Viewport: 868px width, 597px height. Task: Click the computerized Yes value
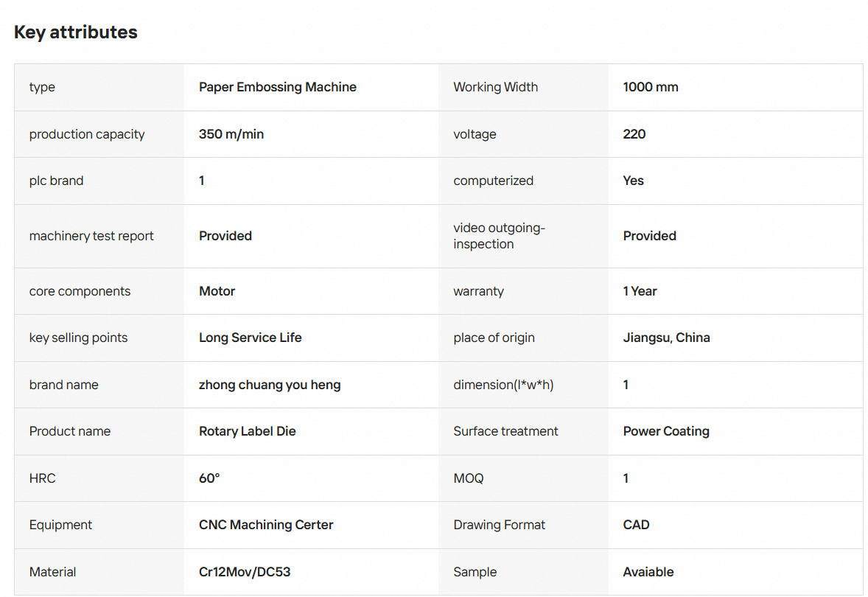[633, 181]
